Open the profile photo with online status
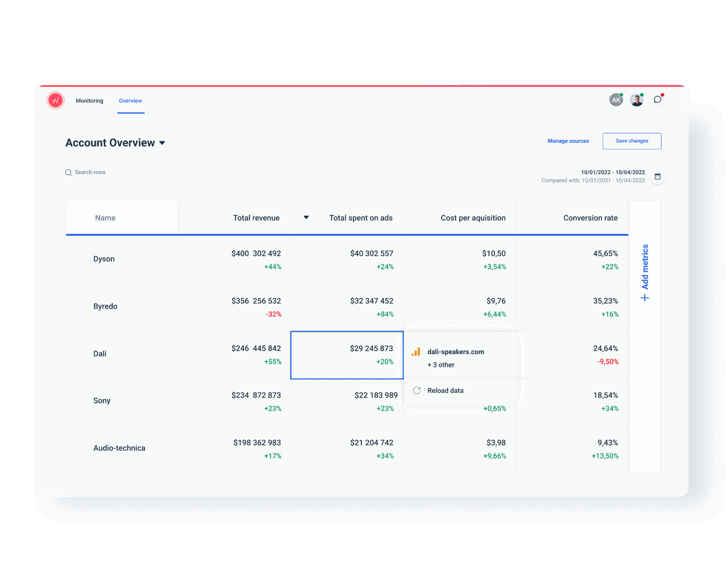 coord(637,99)
